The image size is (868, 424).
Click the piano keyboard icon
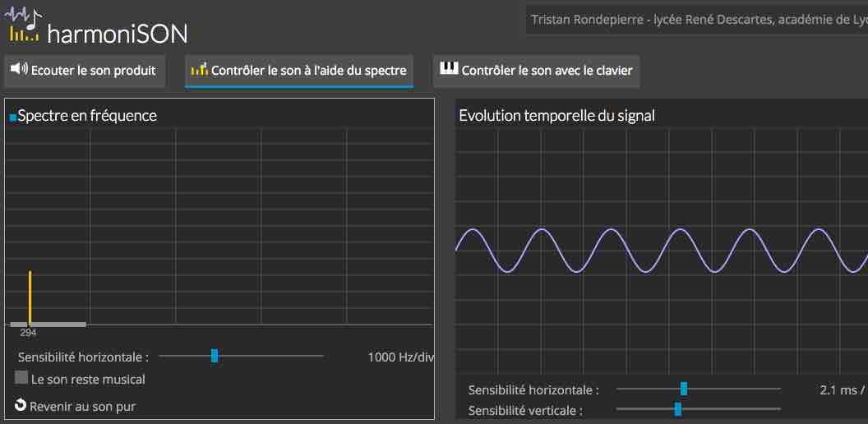coord(450,68)
